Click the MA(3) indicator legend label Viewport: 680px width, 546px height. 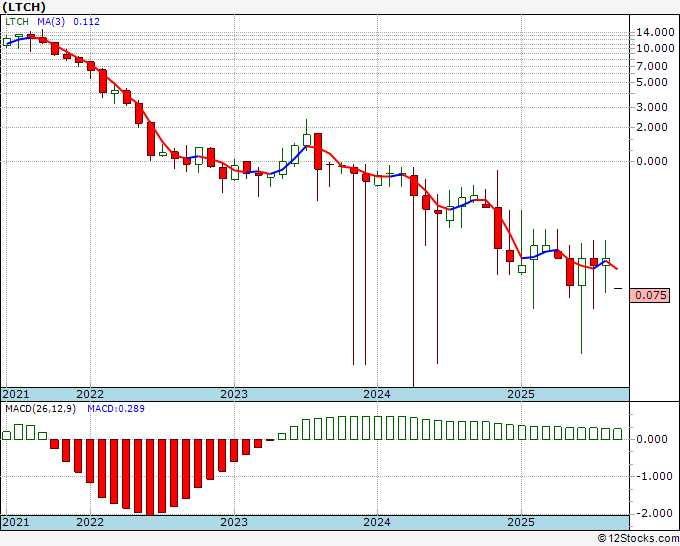click(51, 22)
